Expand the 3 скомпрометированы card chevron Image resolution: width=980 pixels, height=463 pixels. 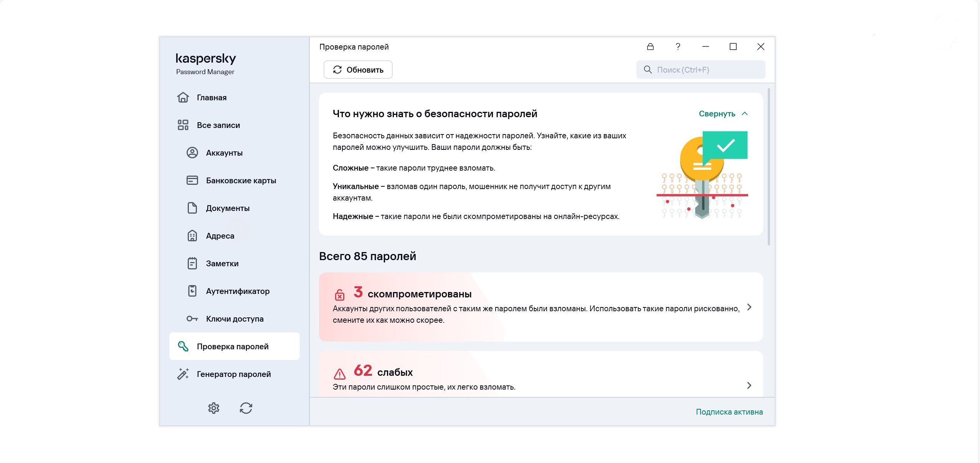tap(749, 307)
